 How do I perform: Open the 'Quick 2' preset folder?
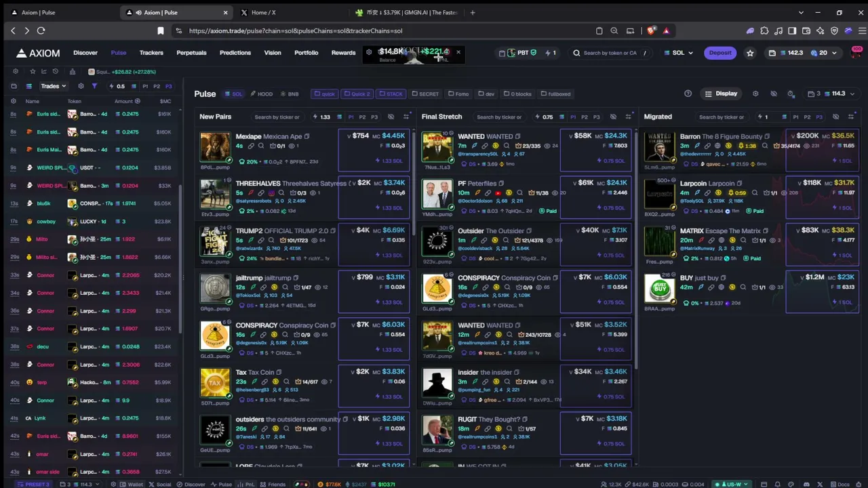[x=357, y=94]
